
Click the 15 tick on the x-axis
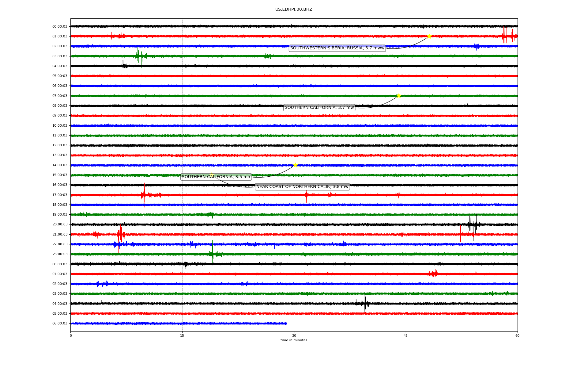(182, 335)
